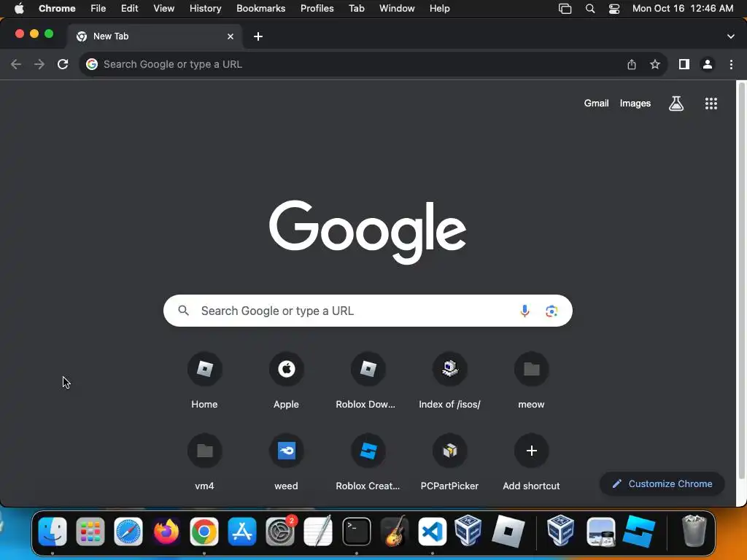Open the Window menu
Image resolution: width=747 pixels, height=560 pixels.
[397, 9]
